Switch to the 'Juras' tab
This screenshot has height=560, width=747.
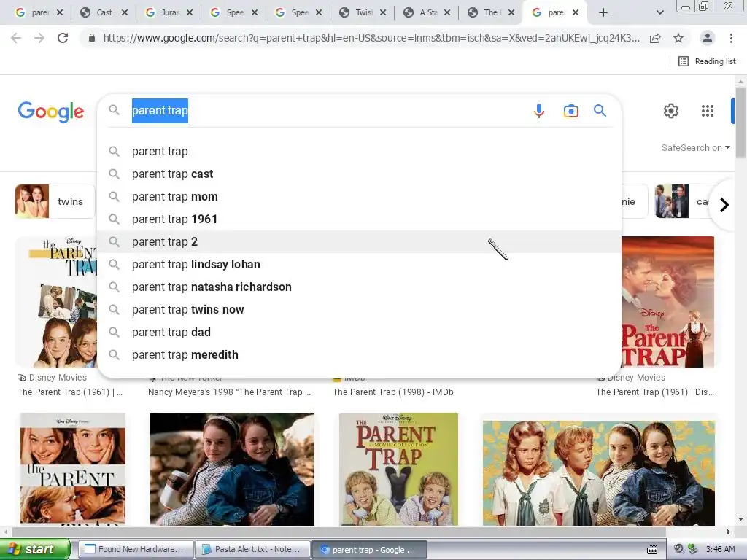169,13
